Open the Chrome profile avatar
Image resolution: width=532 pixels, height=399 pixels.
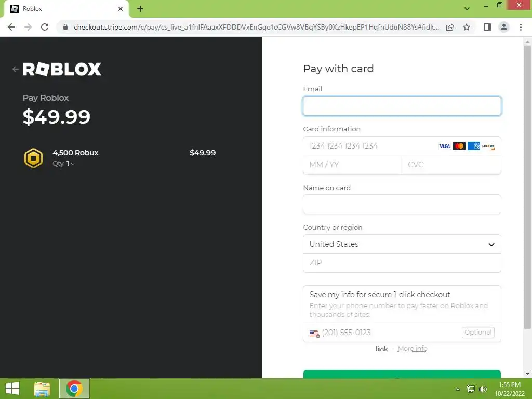(504, 27)
